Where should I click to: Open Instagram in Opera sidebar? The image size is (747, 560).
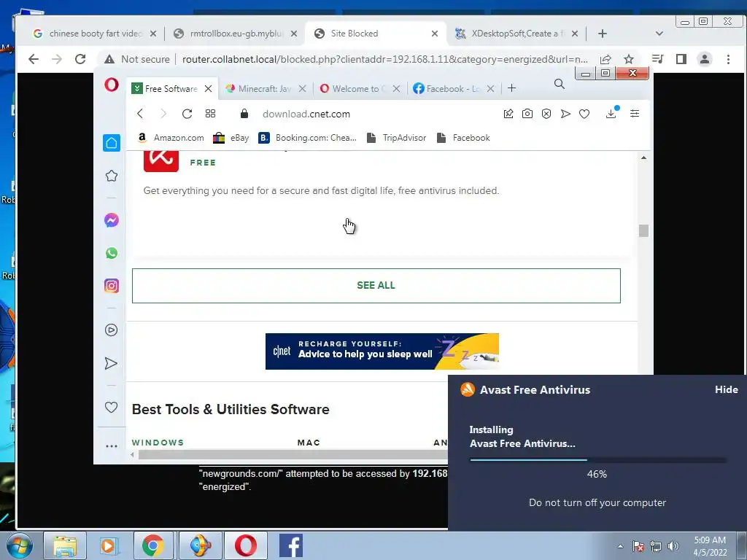point(112,286)
